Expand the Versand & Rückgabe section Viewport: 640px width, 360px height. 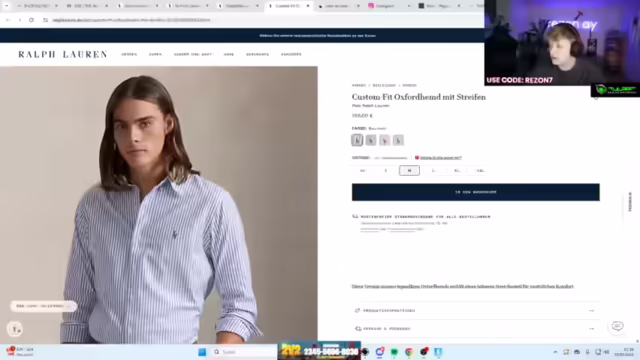(476, 329)
